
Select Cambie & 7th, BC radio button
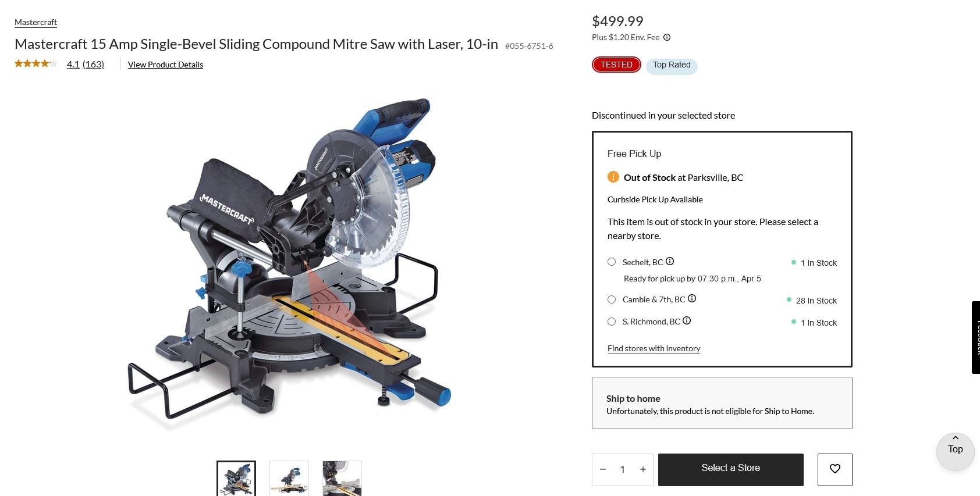pyautogui.click(x=612, y=299)
